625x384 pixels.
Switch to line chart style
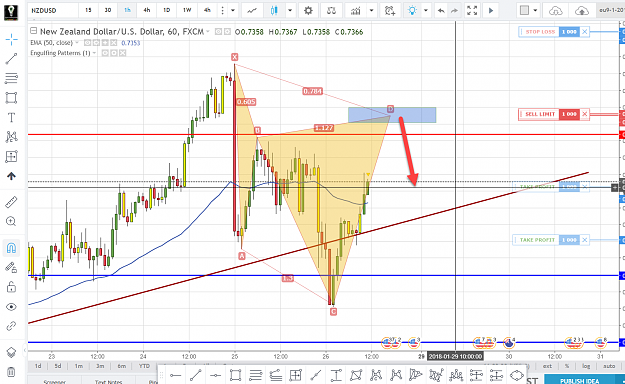pos(252,11)
